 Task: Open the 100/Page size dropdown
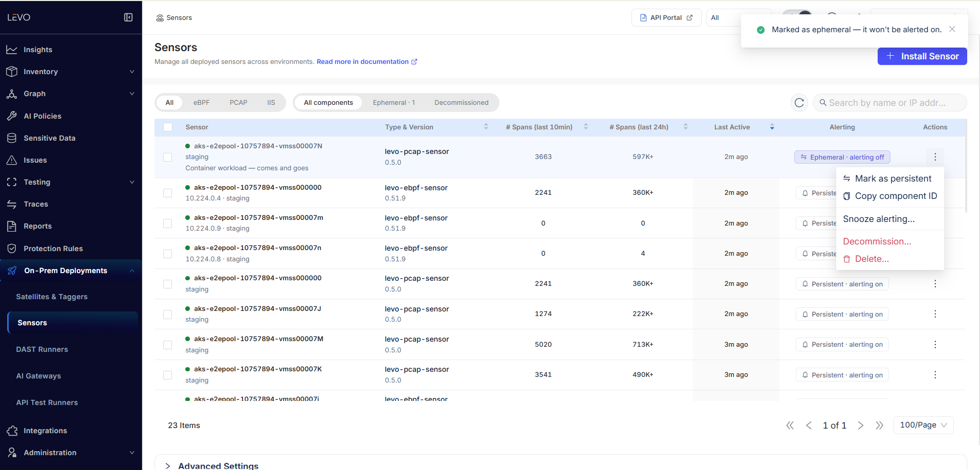pos(923,425)
